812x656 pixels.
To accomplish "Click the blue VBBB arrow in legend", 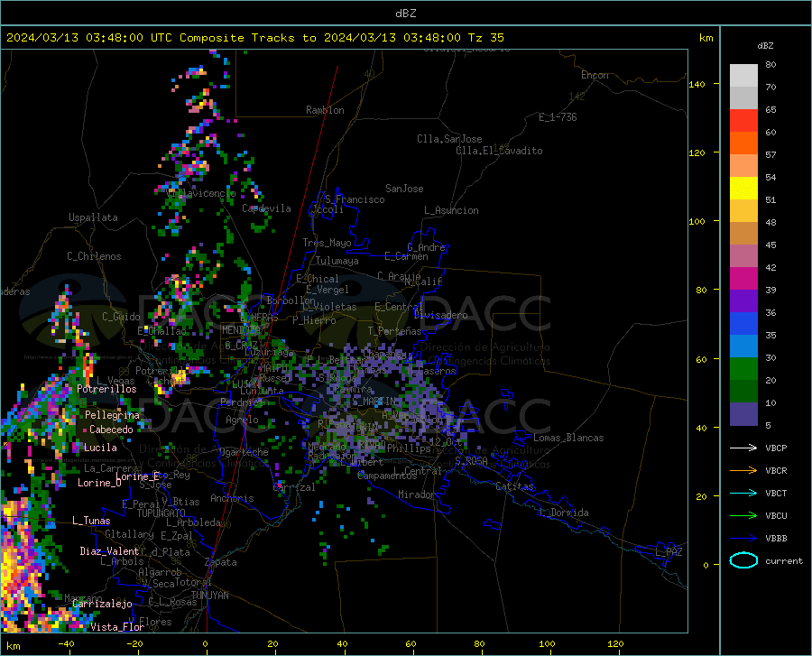I will [x=743, y=538].
